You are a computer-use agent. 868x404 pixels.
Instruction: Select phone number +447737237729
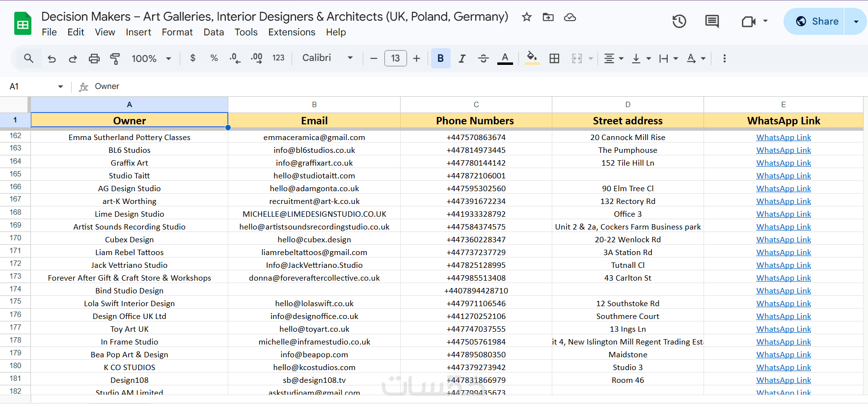(x=476, y=252)
